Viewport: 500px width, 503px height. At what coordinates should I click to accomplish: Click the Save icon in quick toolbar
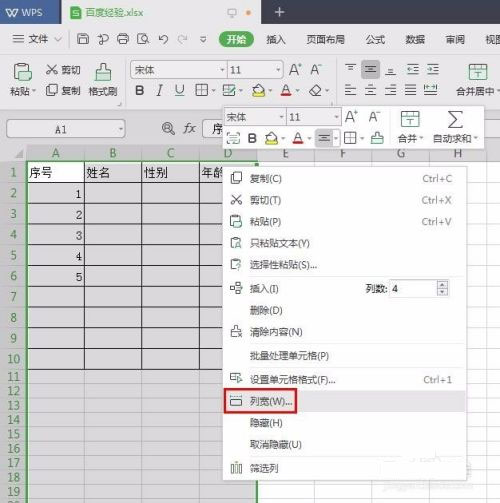pyautogui.click(x=83, y=39)
